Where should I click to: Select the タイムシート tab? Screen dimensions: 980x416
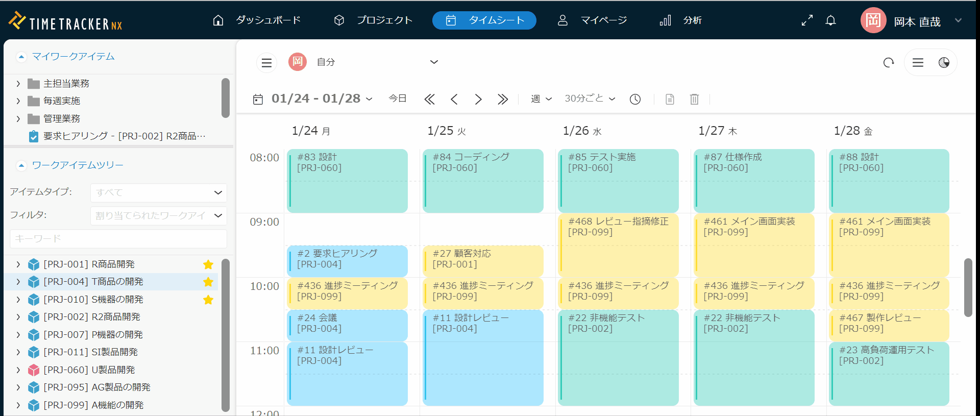[484, 20]
